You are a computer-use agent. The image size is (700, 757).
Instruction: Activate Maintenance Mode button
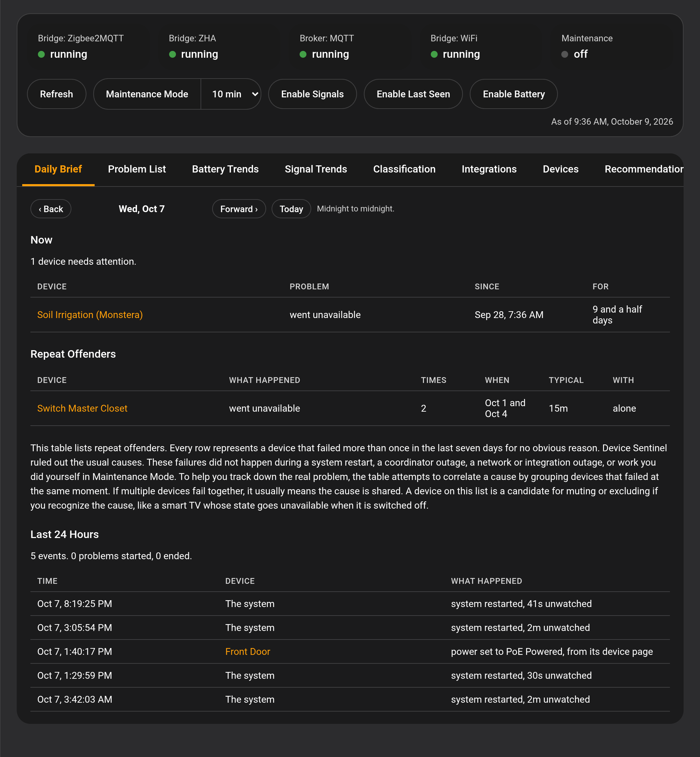[x=147, y=94]
